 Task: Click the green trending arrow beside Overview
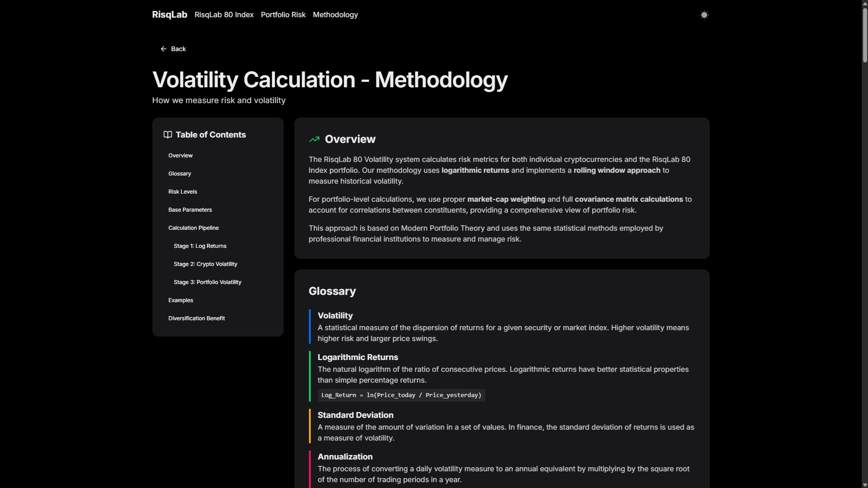tap(314, 139)
